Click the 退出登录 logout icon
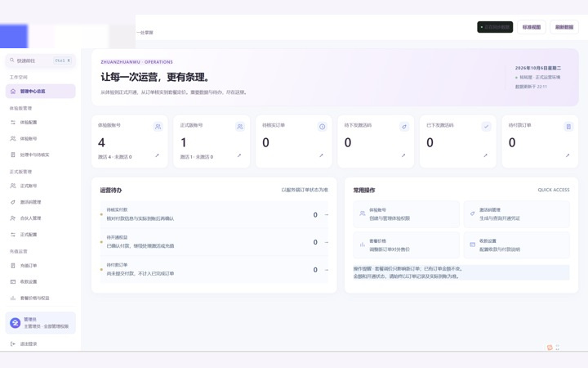588x368 pixels. coord(13,344)
